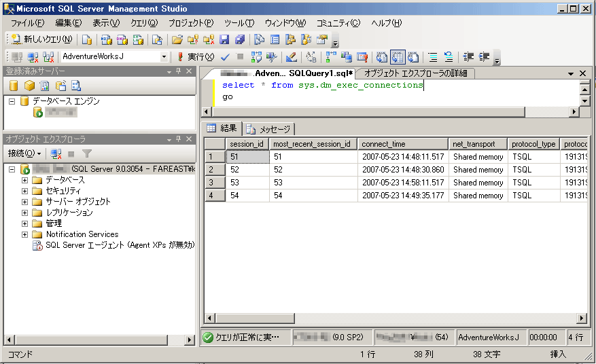
Task: Open the Help (ヘルプ) menu
Action: 386,23
